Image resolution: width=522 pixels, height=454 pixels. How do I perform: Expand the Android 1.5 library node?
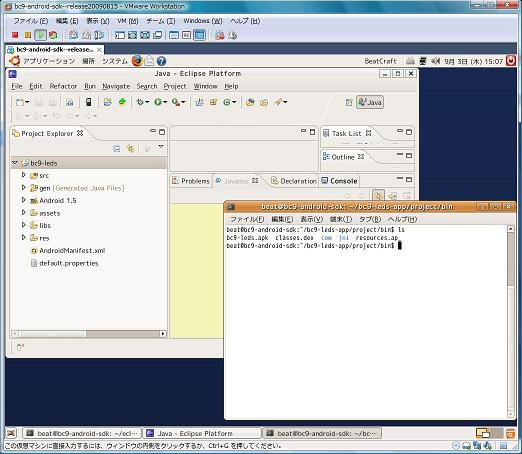coord(24,200)
